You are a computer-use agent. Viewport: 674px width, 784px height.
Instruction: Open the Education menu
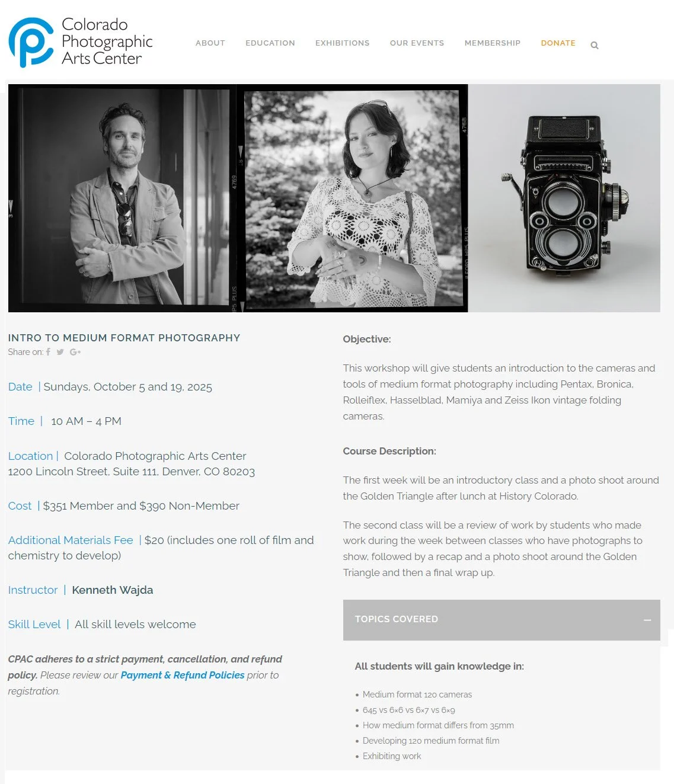pyautogui.click(x=270, y=43)
